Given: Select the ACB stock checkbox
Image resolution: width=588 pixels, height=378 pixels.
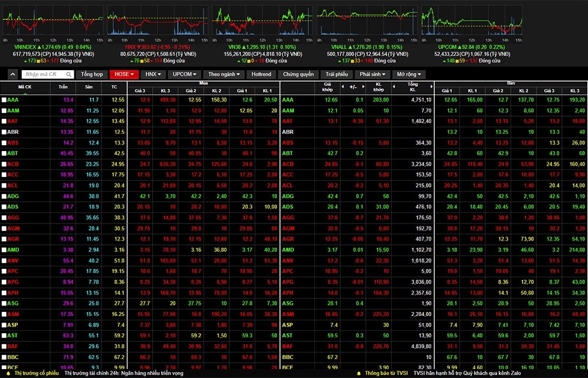Looking at the screenshot, I should (x=5, y=164).
